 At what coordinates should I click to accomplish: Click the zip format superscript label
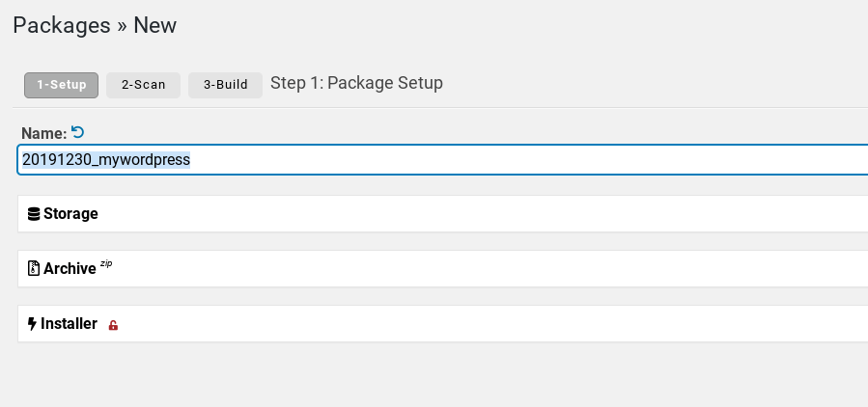[106, 263]
